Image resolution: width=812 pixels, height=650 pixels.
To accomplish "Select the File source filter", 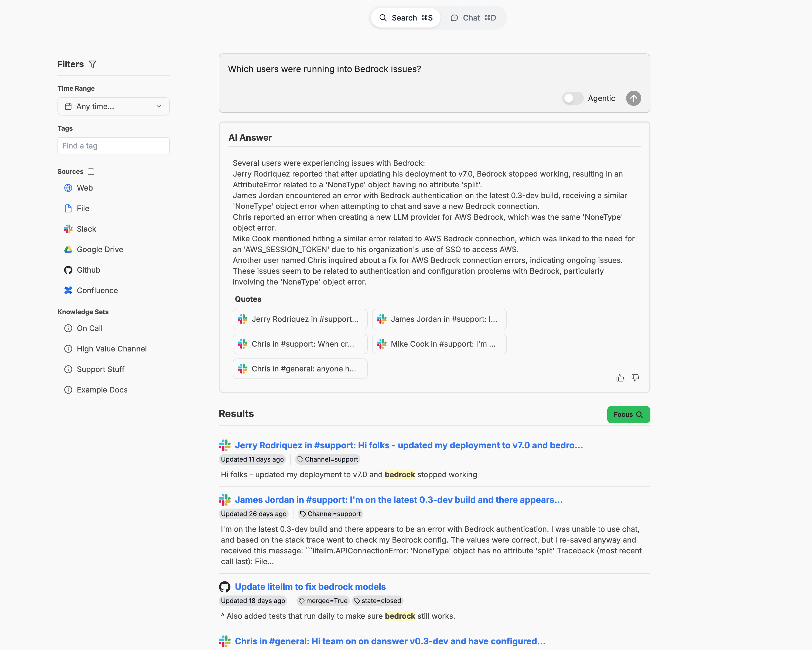I will pyautogui.click(x=83, y=208).
